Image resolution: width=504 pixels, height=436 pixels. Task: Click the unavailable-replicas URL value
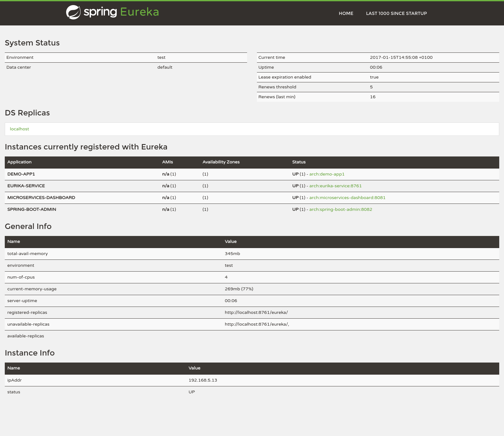(257, 324)
